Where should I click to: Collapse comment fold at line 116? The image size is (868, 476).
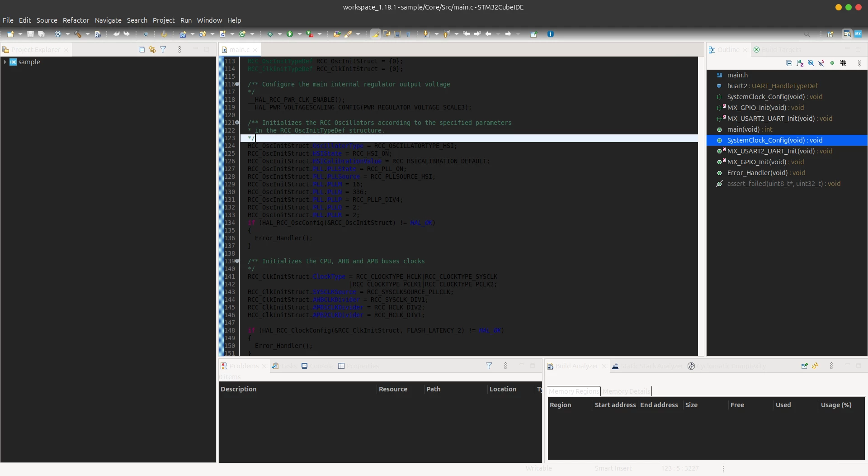[237, 84]
